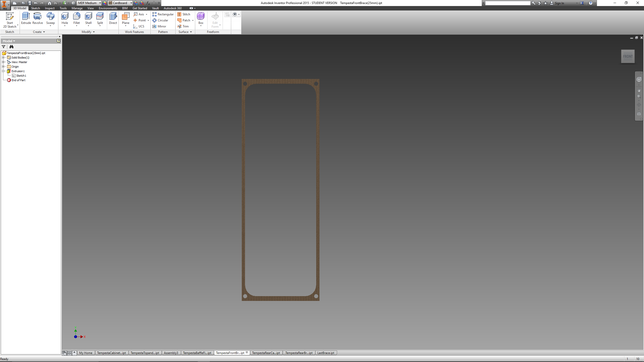Viewport: 644px width, 362px height.
Task: Open the Parameters fx tool
Action: [148, 3]
